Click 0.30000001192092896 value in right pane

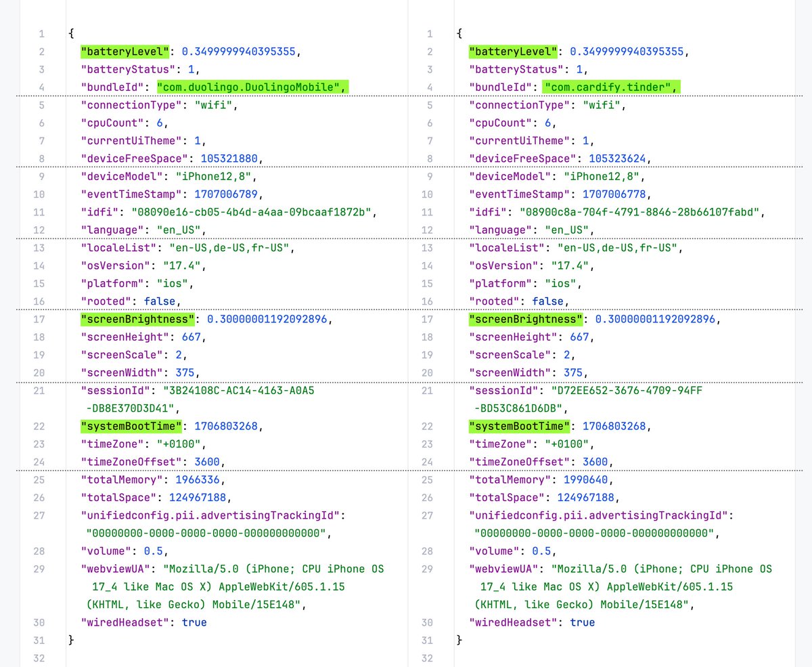656,319
